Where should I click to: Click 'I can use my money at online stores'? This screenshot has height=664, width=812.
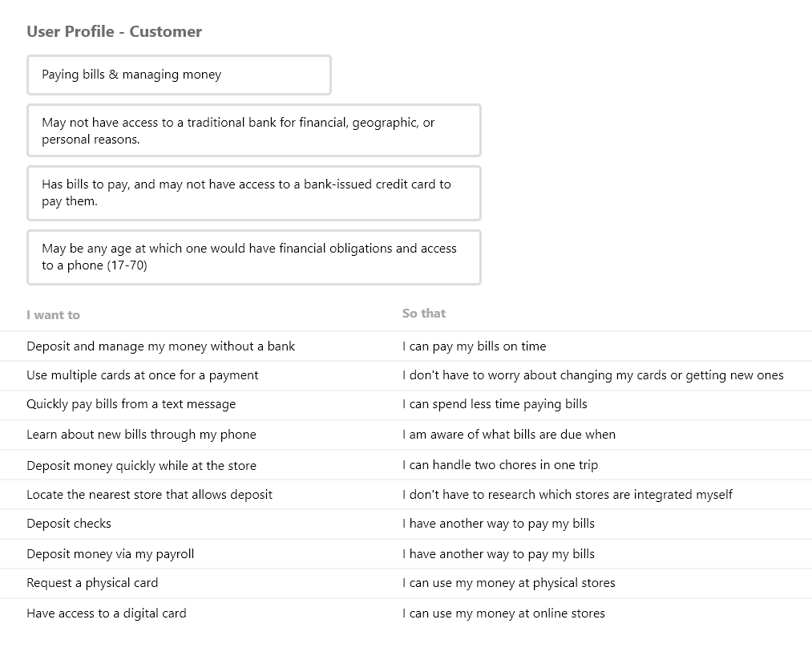504,613
